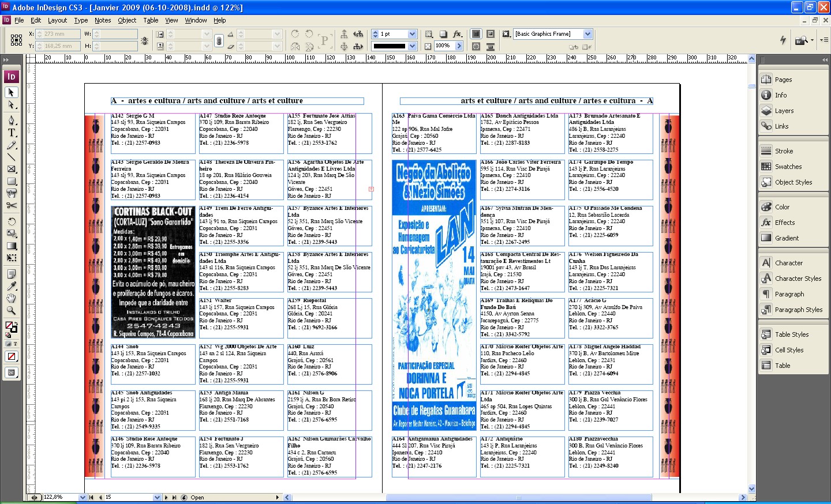This screenshot has width=831, height=504.
Task: Select the Eyedropper tool
Action: (x=11, y=286)
